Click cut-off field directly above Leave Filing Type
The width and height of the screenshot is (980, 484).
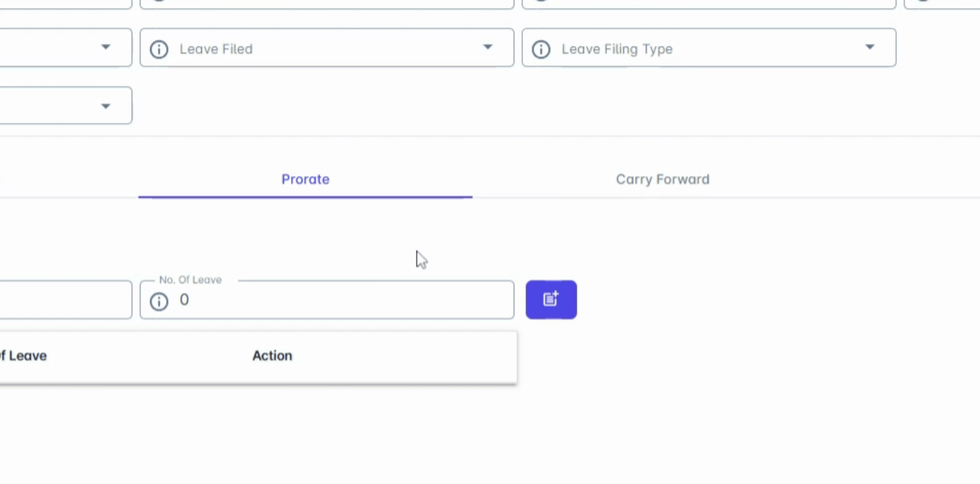708,4
